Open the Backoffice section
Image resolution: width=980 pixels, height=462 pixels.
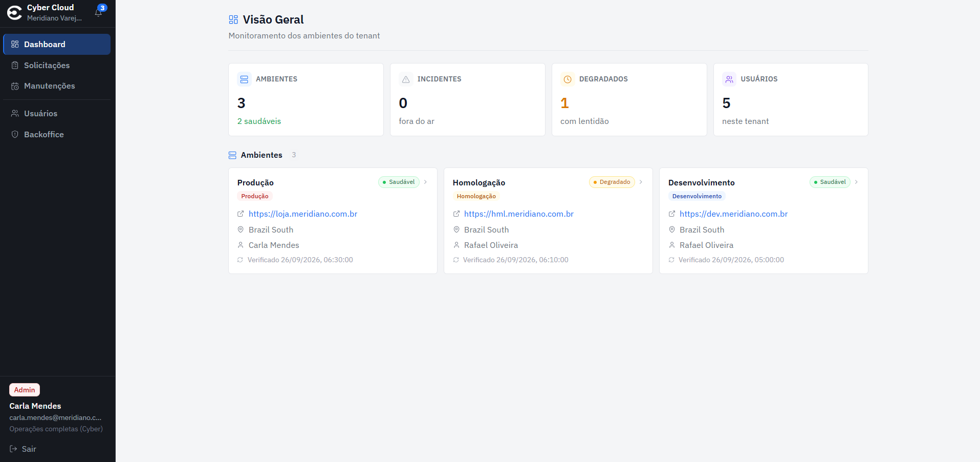coord(57,134)
